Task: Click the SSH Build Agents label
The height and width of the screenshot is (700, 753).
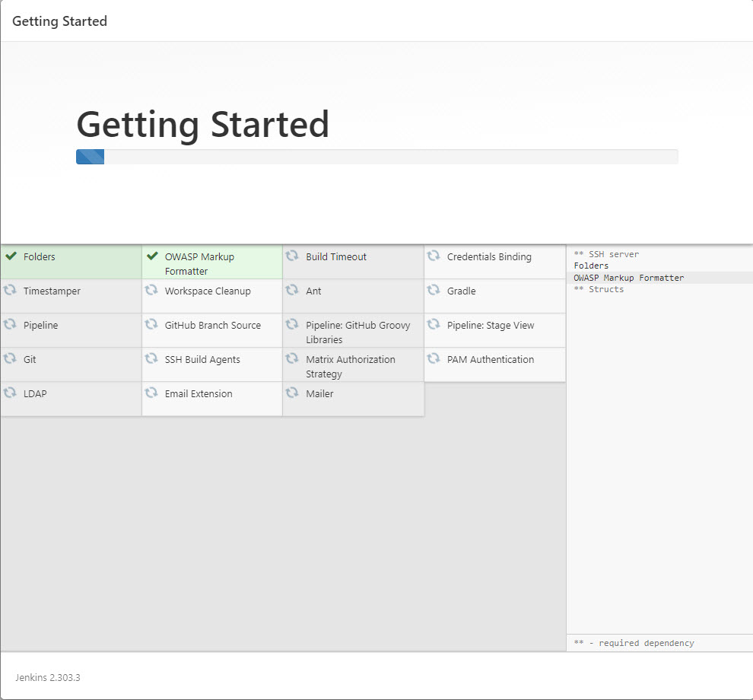Action: click(x=202, y=359)
